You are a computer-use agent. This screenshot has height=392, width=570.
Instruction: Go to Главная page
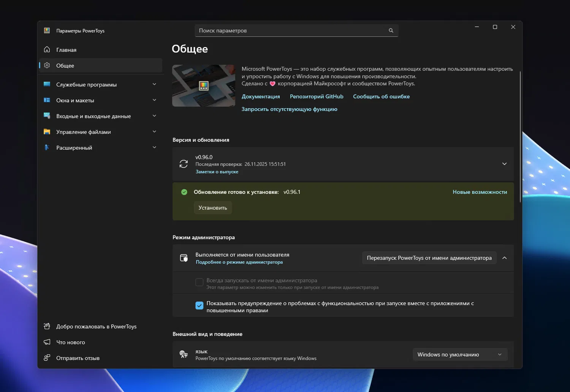coord(101,50)
